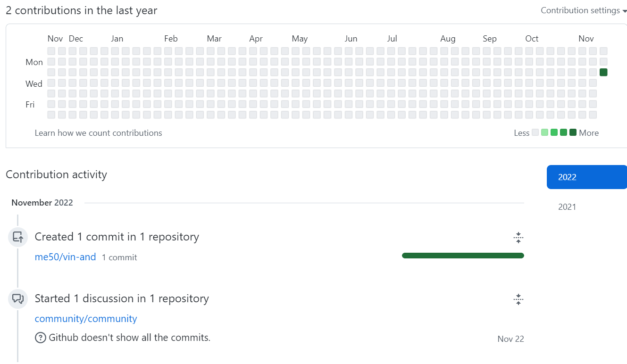
Task: Select the dark green November contribution square
Action: point(603,72)
